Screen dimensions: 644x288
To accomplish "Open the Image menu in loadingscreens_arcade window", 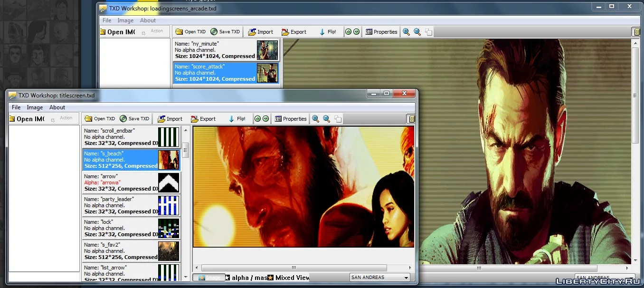I will coord(125,20).
